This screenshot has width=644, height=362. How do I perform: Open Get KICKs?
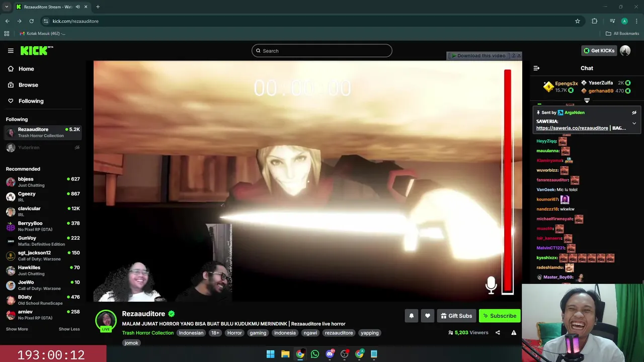pos(599,51)
